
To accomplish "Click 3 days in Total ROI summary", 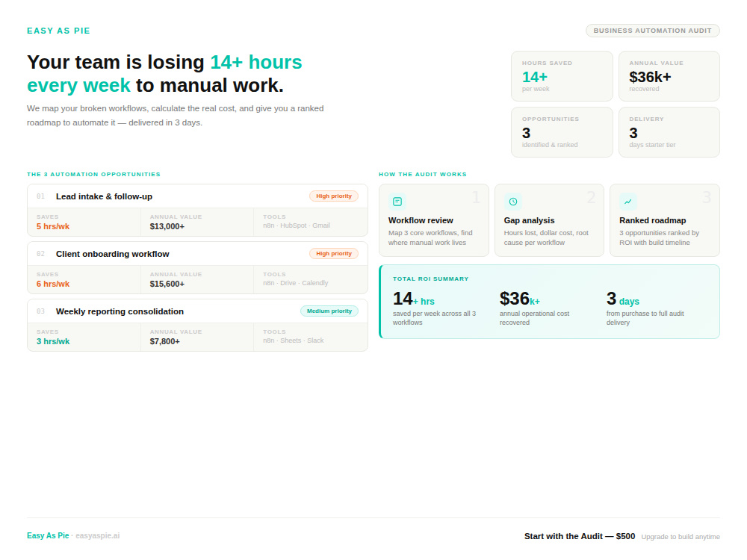I will [623, 299].
